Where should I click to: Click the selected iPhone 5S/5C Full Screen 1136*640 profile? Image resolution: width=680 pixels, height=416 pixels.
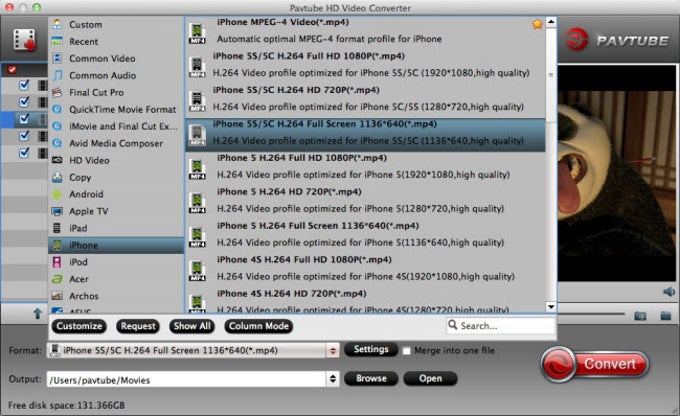(365, 135)
